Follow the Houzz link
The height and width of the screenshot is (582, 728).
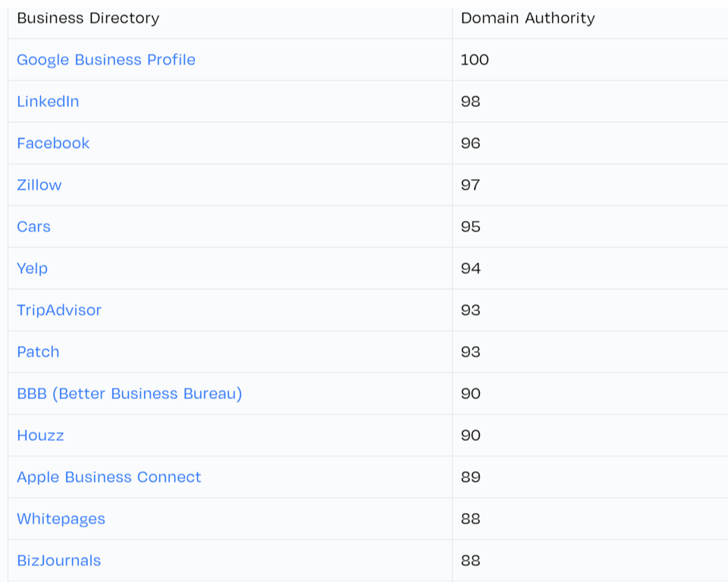pyautogui.click(x=40, y=436)
